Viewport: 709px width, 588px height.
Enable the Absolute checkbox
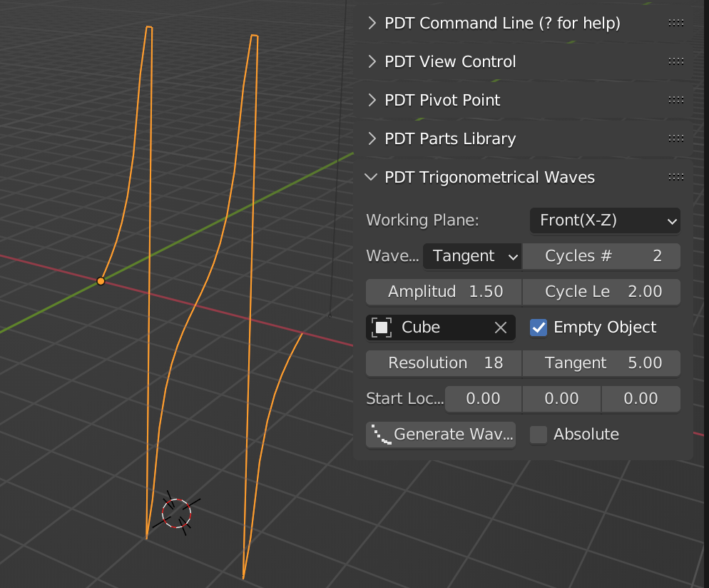[539, 435]
